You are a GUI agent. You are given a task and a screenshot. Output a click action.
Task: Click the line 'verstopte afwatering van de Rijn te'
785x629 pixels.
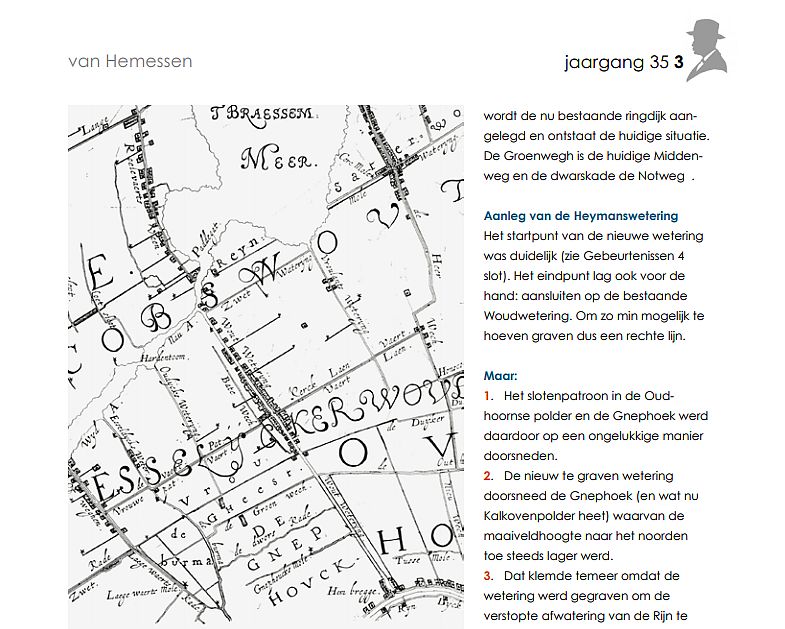click(x=585, y=616)
